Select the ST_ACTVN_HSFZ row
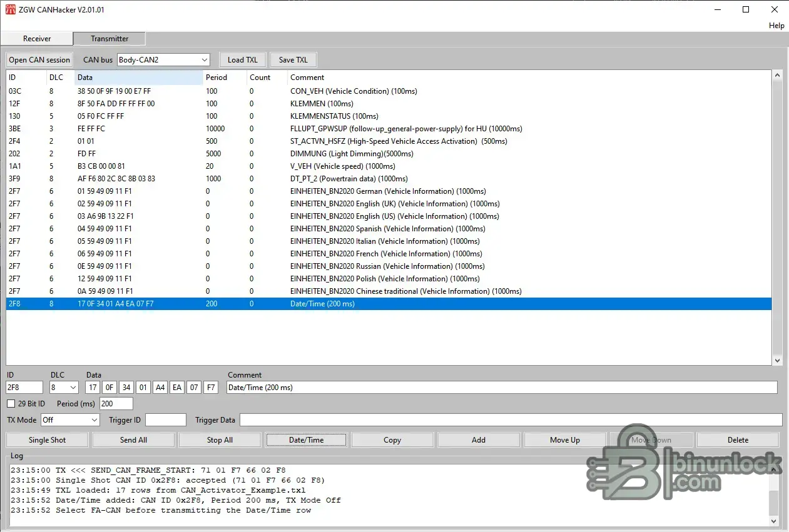Image resolution: width=789 pixels, height=532 pixels. tap(389, 141)
